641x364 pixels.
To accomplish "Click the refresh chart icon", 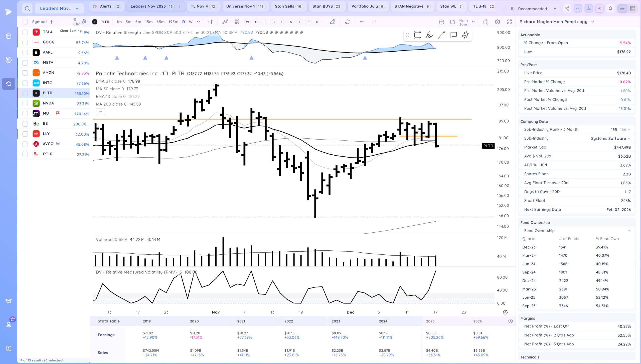I will 347,22.
